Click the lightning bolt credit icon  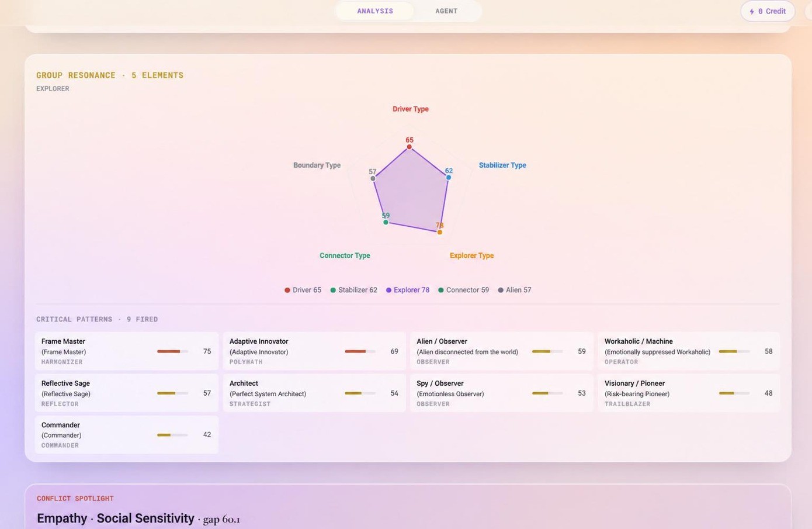pyautogui.click(x=752, y=12)
